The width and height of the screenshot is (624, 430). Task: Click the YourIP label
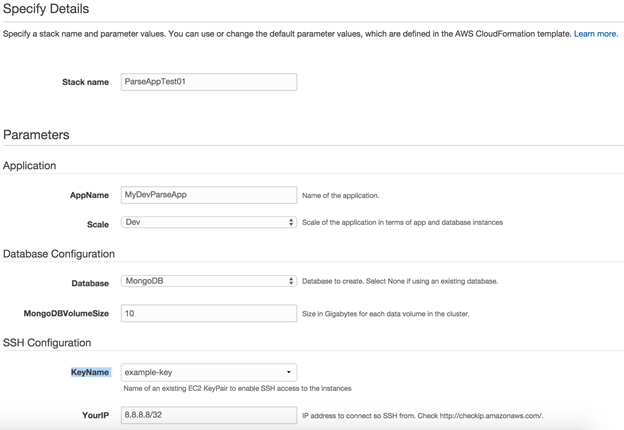coord(95,415)
